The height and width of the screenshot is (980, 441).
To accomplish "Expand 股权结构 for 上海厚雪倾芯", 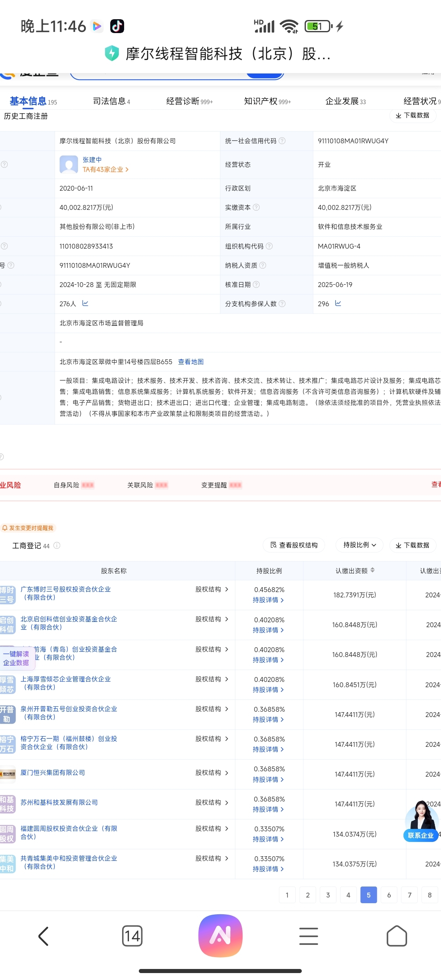I will click(212, 679).
